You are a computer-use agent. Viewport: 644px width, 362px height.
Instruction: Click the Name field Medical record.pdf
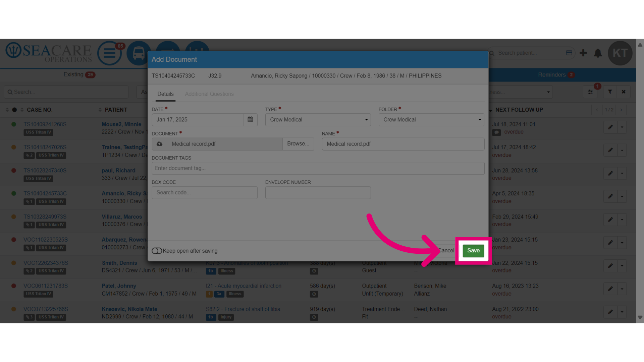coord(403,144)
